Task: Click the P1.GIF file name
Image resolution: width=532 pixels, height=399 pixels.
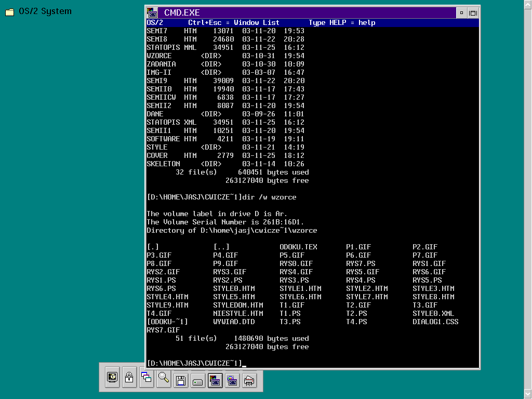Action: tap(358, 247)
